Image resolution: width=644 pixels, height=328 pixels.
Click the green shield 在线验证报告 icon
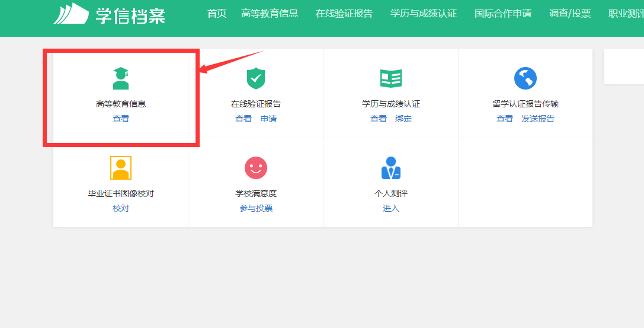point(255,78)
